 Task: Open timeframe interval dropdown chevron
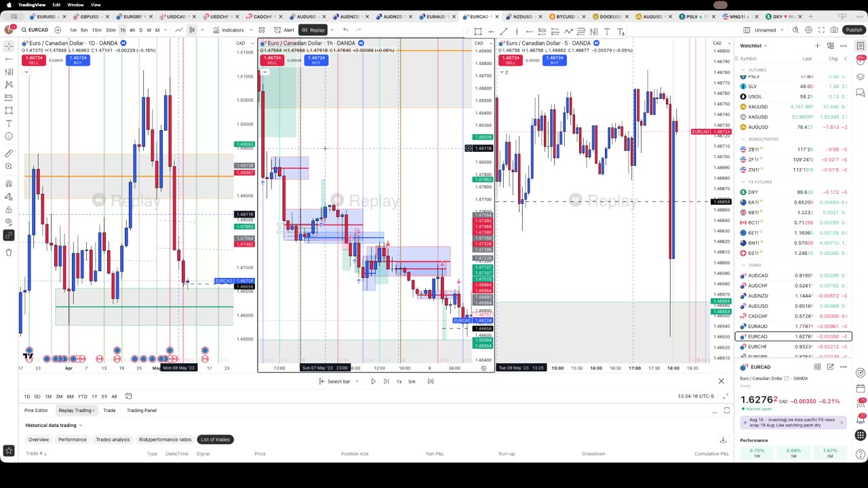click(x=166, y=30)
